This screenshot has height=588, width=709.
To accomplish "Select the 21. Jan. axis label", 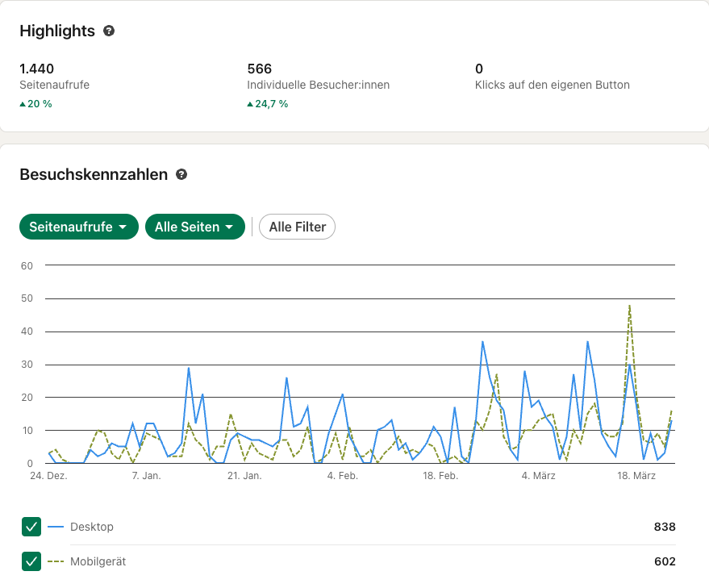I will click(244, 476).
